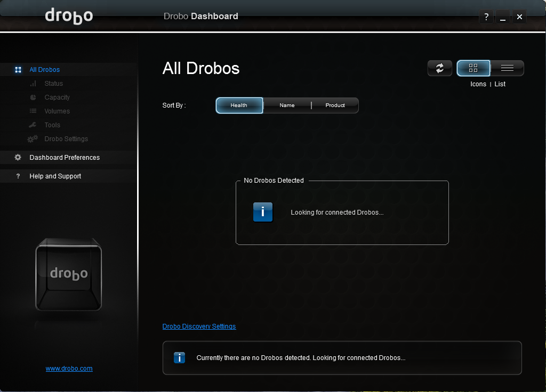Click the Drobo device image in sidebar
This screenshot has height=392, width=546.
[x=68, y=275]
